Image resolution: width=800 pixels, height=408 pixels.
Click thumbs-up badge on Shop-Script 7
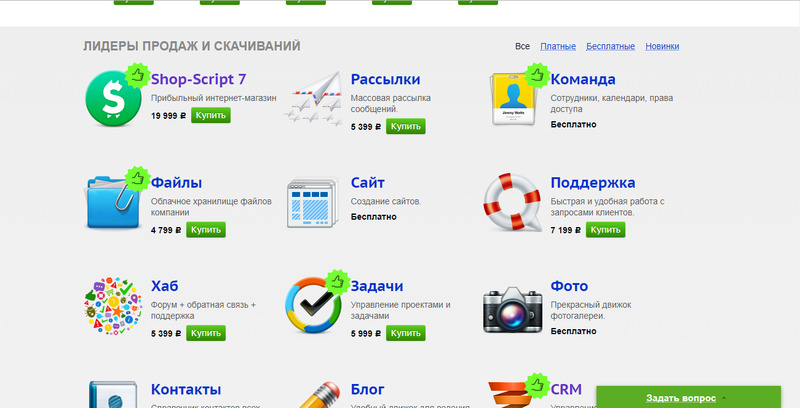pyautogui.click(x=137, y=75)
